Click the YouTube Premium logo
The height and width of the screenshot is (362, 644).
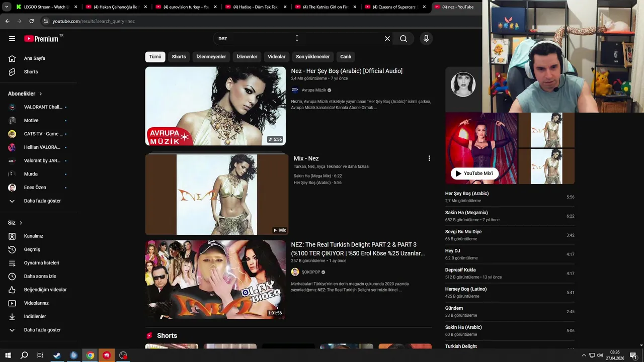pyautogui.click(x=42, y=38)
